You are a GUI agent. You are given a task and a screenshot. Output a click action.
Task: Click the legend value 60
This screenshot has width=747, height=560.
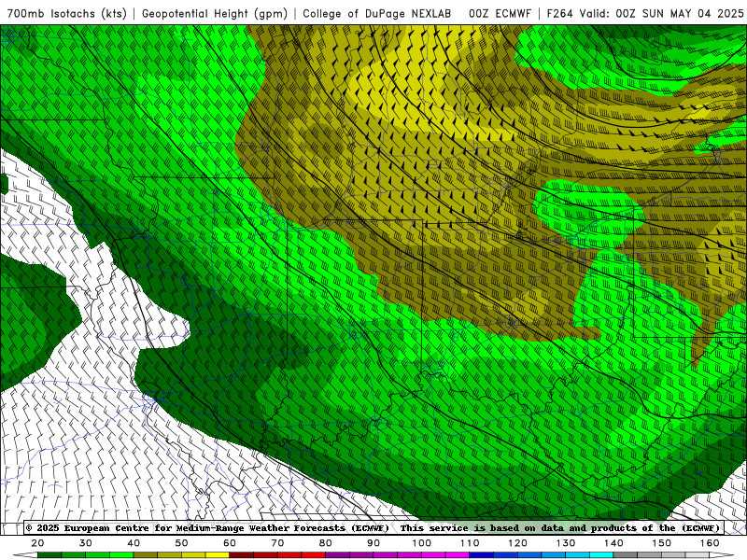(x=230, y=543)
